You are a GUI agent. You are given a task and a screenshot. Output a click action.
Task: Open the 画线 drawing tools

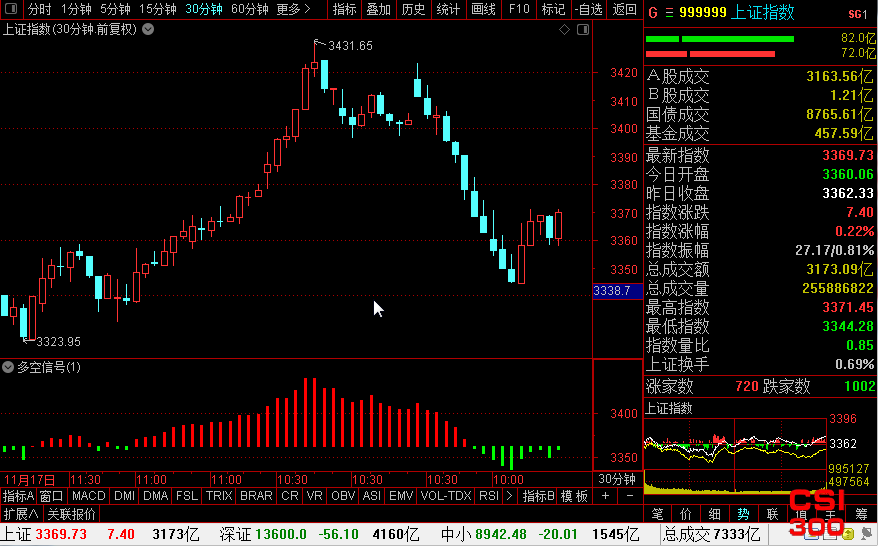483,10
